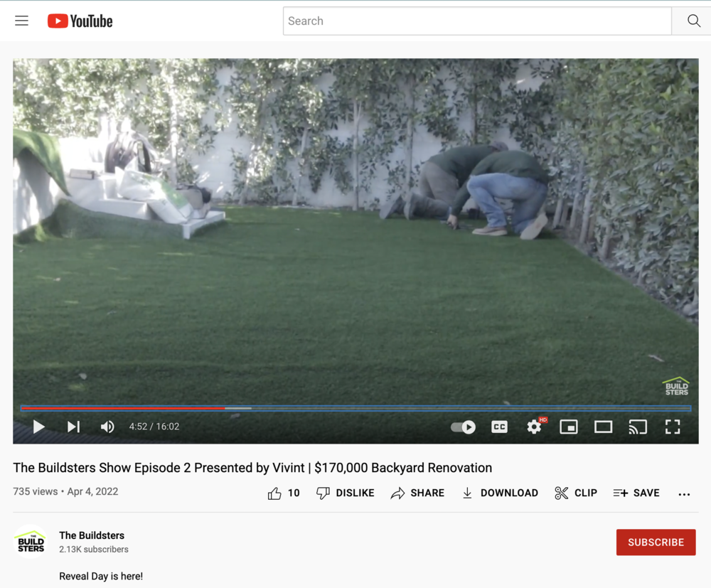Play the video
Viewport: 711px width, 588px height.
pyautogui.click(x=39, y=427)
